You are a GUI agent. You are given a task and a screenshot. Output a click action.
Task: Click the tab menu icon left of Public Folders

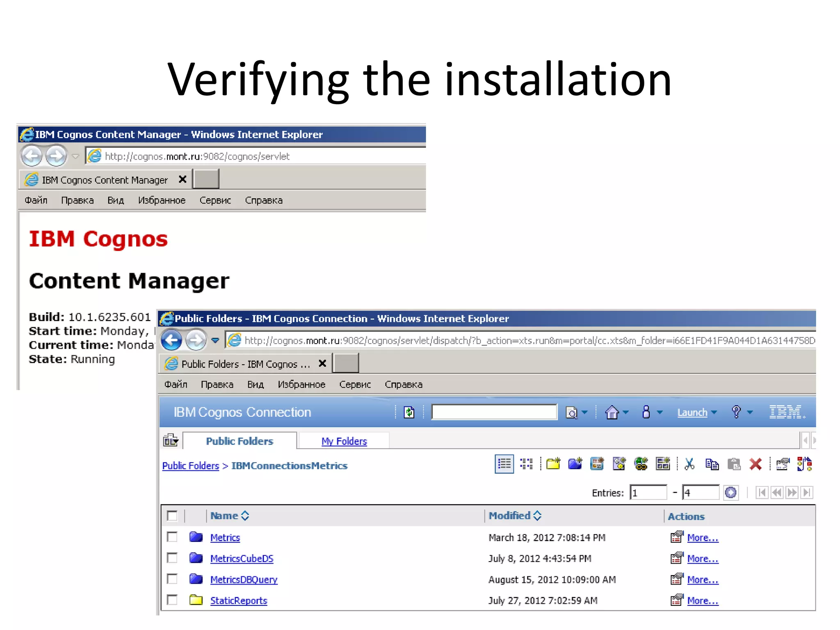pyautogui.click(x=171, y=440)
